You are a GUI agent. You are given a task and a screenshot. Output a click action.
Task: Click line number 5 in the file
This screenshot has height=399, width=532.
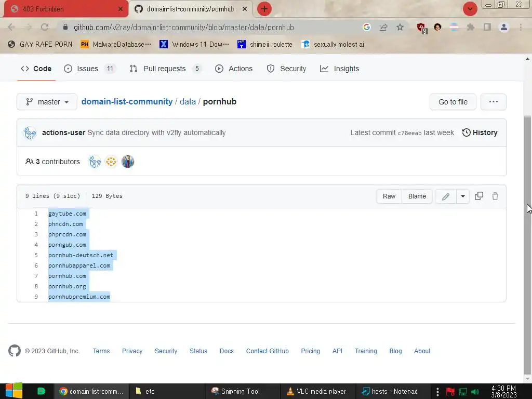coord(36,255)
